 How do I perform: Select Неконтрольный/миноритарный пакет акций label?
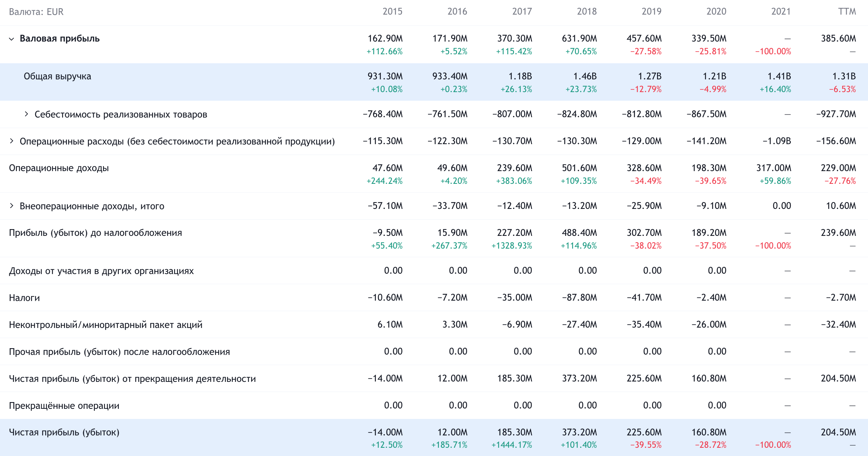106,325
